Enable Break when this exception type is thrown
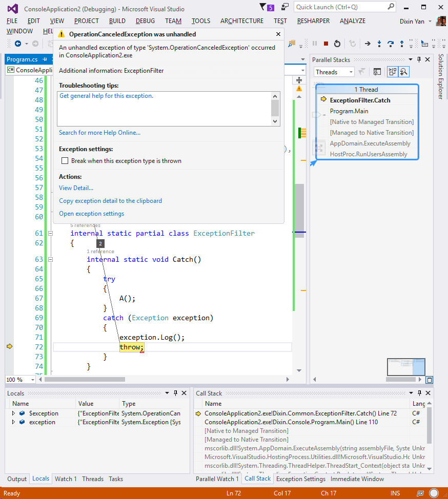 click(x=65, y=161)
